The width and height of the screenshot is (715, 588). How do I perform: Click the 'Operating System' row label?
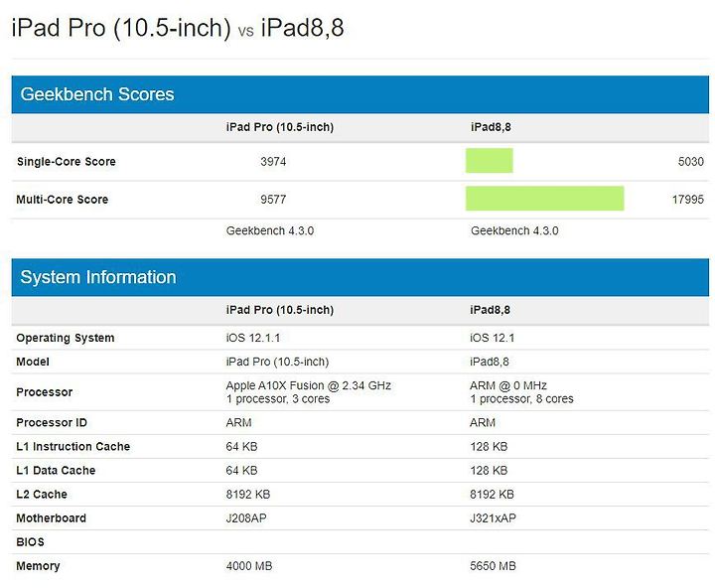click(66, 338)
